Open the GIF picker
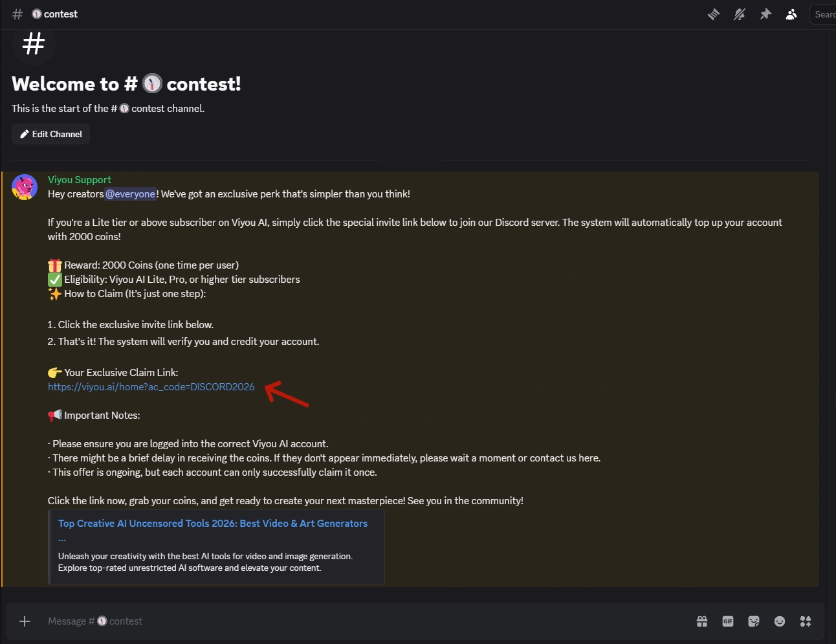Image resolution: width=836 pixels, height=644 pixels. click(x=728, y=621)
